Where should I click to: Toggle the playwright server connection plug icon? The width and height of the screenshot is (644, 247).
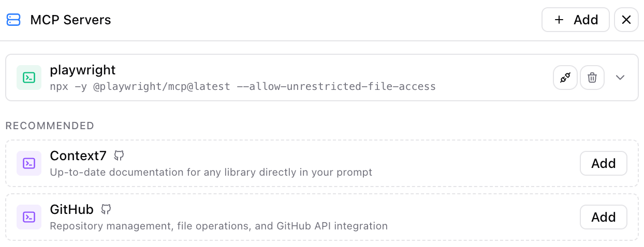point(565,78)
